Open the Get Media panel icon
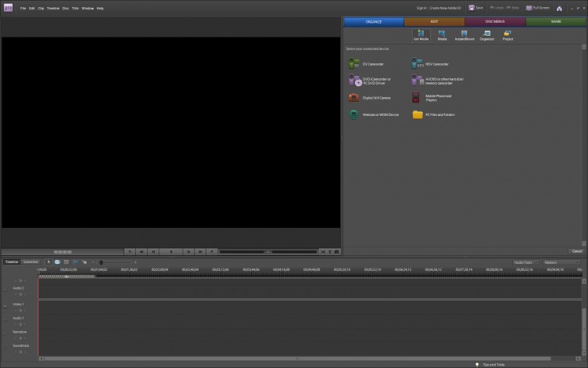The image size is (588, 368). point(421,35)
